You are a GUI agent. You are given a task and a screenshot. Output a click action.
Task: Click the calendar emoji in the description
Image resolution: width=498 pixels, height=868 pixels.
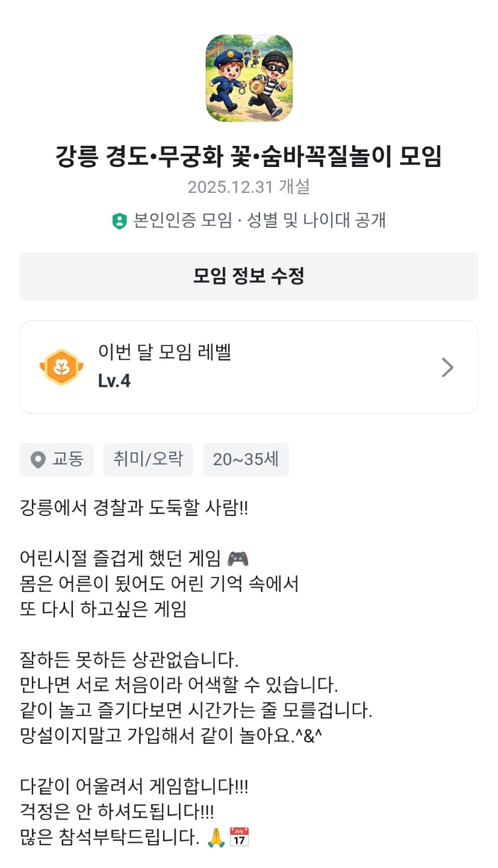[239, 837]
